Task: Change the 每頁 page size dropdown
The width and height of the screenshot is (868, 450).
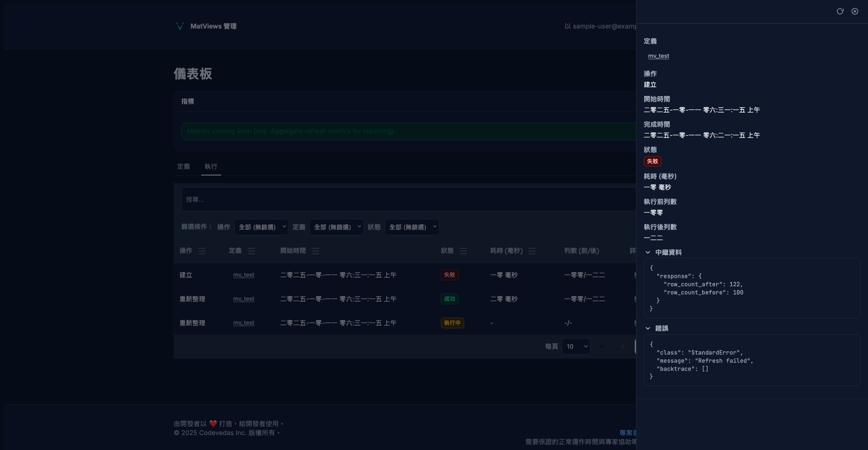Action: tap(576, 346)
